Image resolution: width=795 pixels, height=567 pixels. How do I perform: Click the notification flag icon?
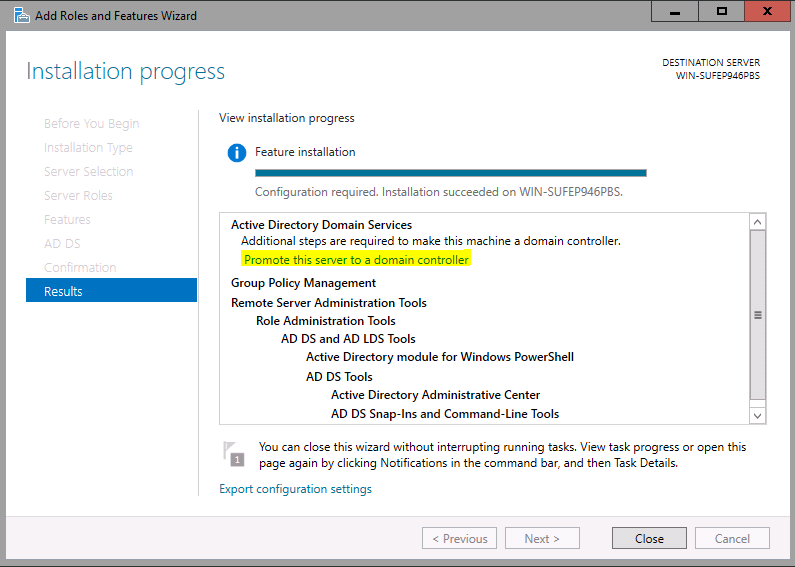(234, 454)
